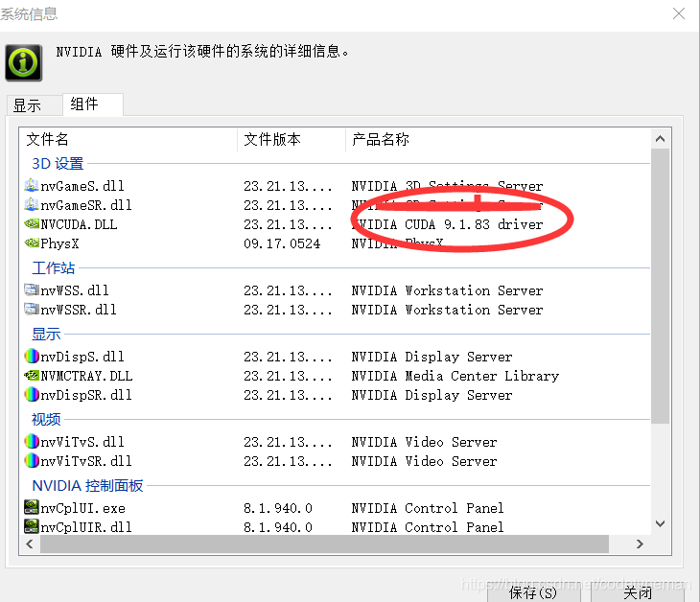Select the NVMCTRAY.DLL file name
Viewport: 700px width, 602px height.
[86, 376]
